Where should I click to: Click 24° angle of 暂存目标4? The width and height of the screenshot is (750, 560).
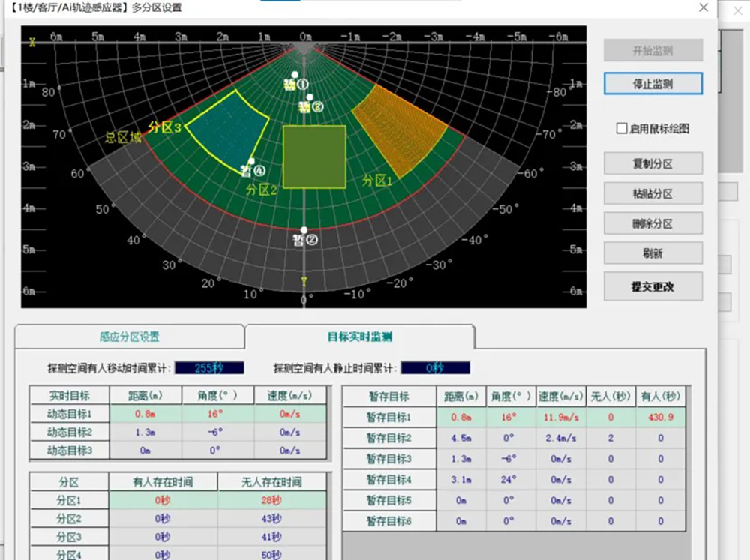click(511, 479)
